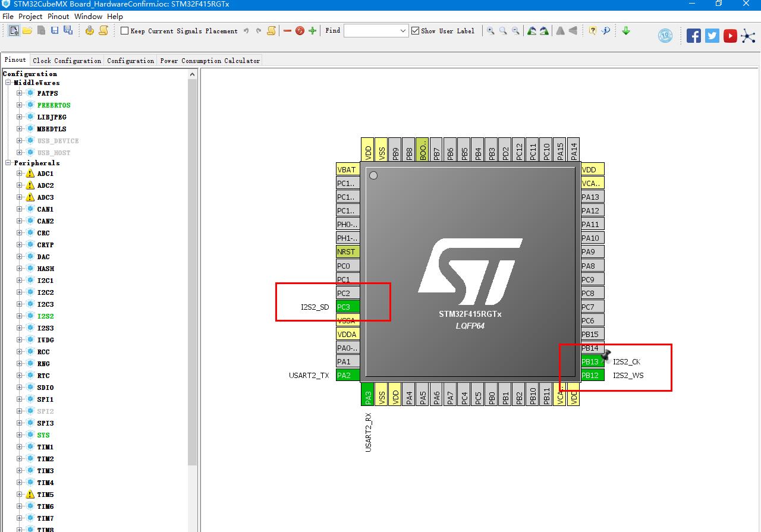Click pin PA2 on the chip

tap(348, 375)
